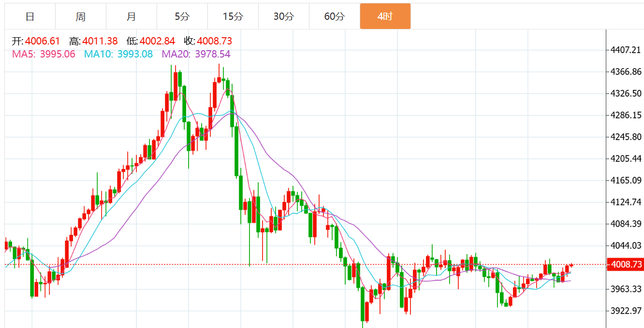
Task: Click the high price 4011.38
Action: click(100, 41)
